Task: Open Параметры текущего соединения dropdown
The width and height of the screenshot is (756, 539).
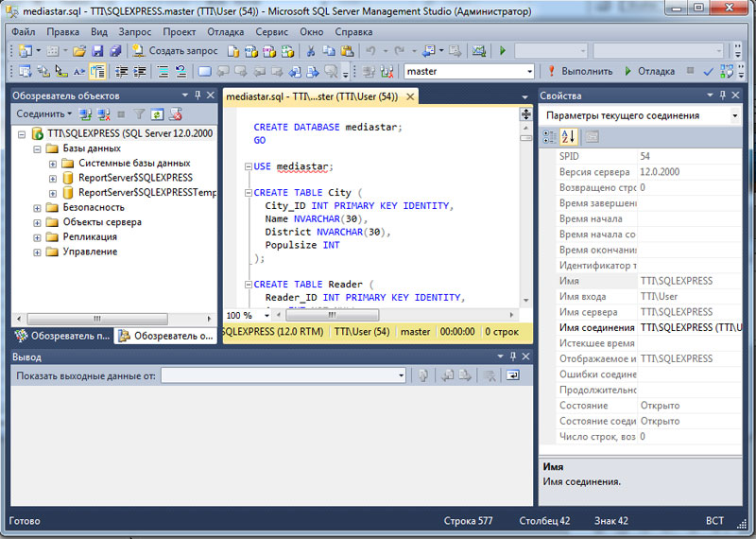Action: pyautogui.click(x=735, y=115)
